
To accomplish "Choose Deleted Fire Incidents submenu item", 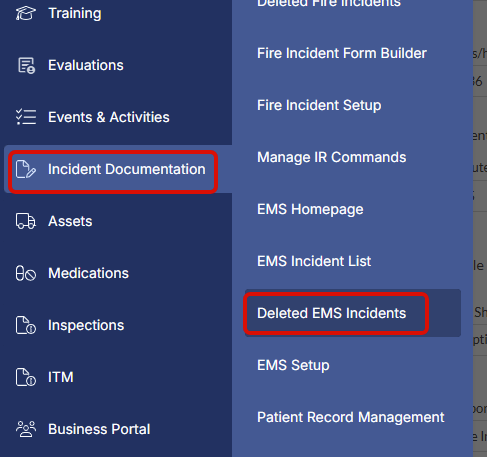I will pos(329,3).
